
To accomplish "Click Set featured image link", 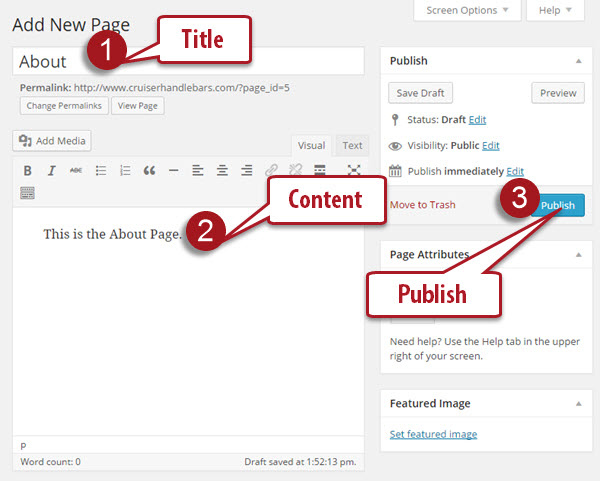I will pyautogui.click(x=433, y=434).
